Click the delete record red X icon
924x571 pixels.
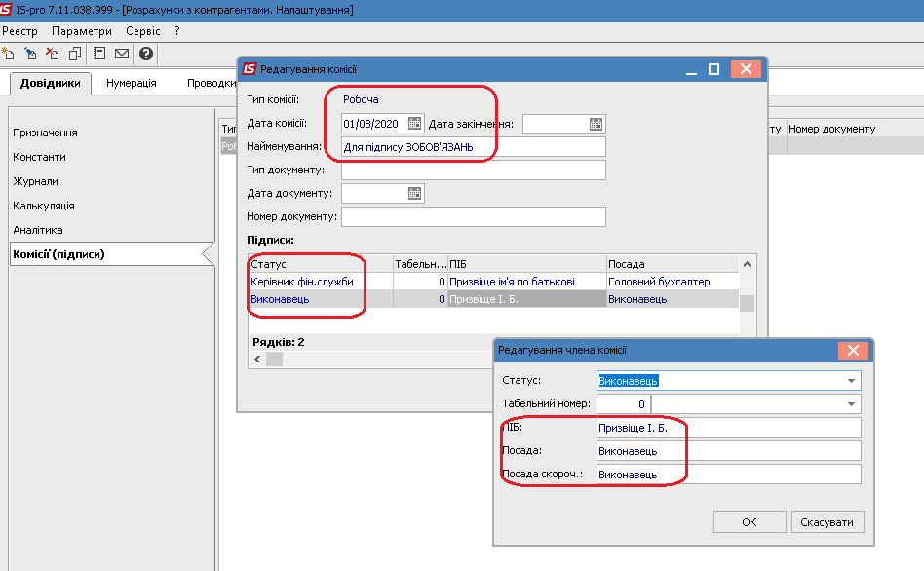pos(53,54)
